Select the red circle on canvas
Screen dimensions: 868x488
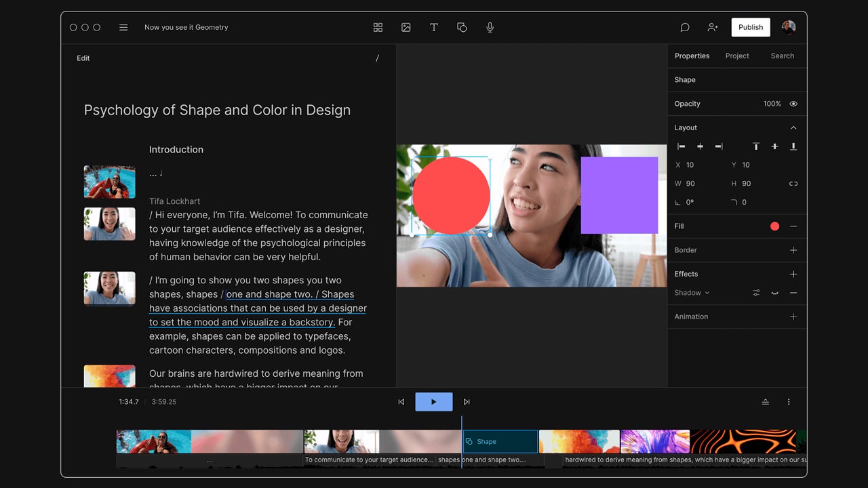(x=451, y=196)
